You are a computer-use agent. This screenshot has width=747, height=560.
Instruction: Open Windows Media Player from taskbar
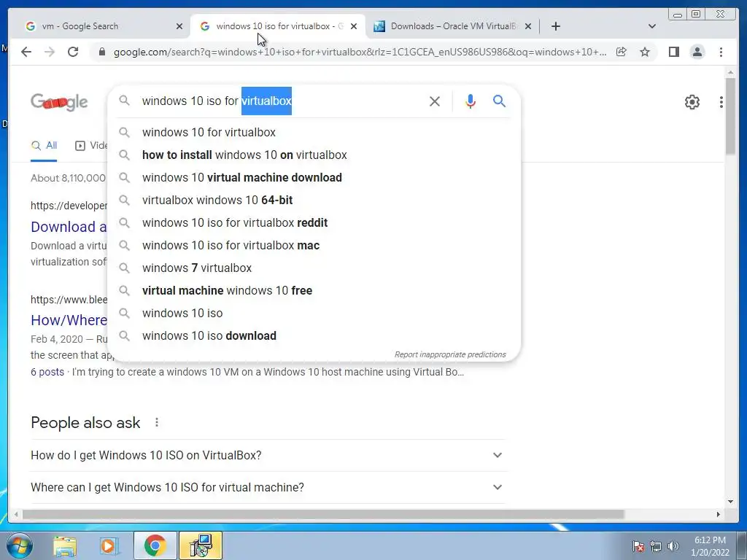tap(109, 546)
